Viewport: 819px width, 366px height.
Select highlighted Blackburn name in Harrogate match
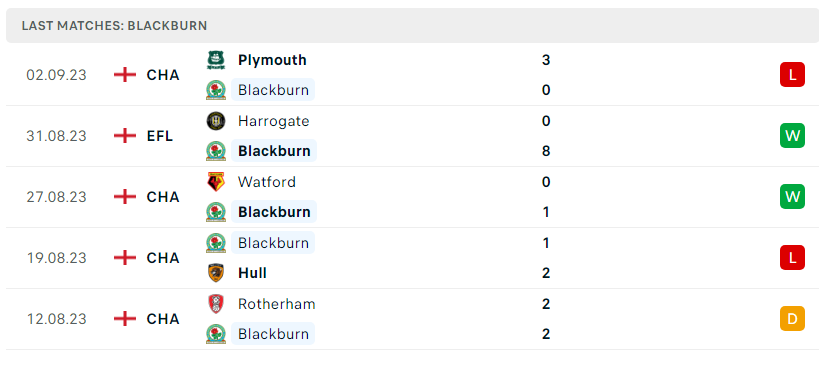coord(274,151)
